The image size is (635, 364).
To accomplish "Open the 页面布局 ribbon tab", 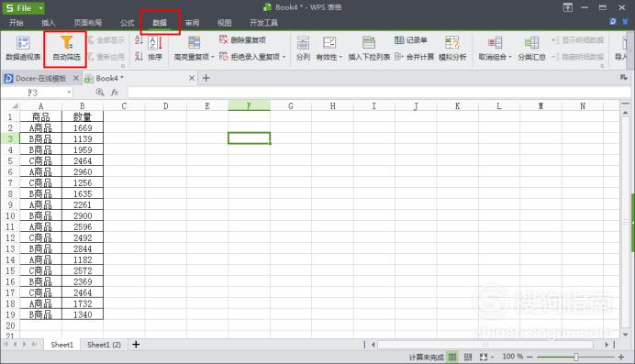I will (88, 23).
